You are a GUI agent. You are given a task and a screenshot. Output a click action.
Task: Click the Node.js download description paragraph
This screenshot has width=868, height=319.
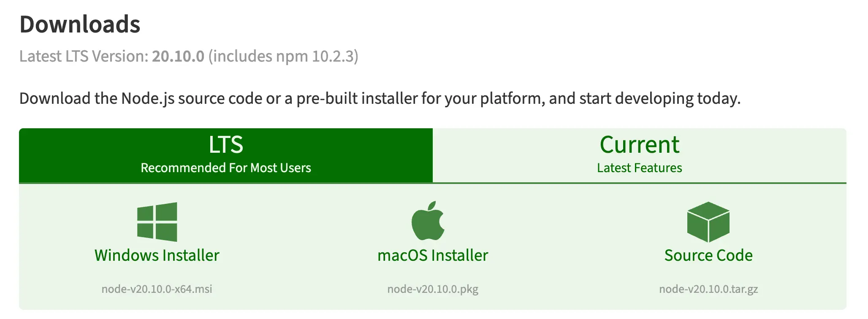coord(380,98)
